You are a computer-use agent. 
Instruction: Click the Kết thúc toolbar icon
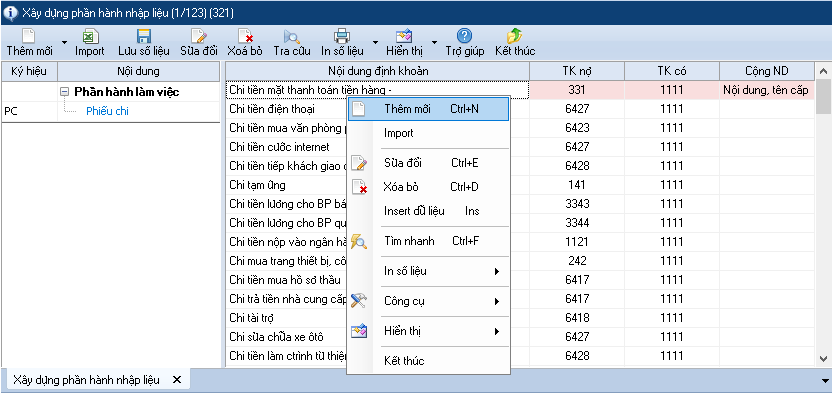tap(514, 36)
